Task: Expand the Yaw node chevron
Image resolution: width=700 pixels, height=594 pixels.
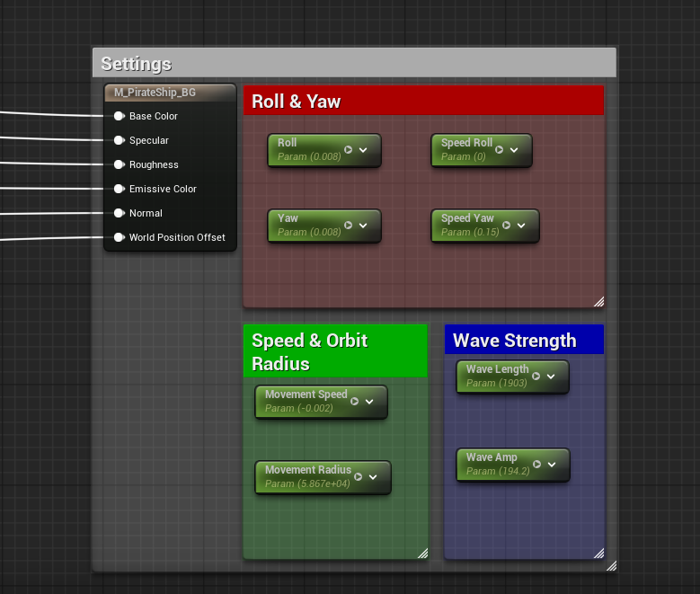Action: (x=363, y=226)
